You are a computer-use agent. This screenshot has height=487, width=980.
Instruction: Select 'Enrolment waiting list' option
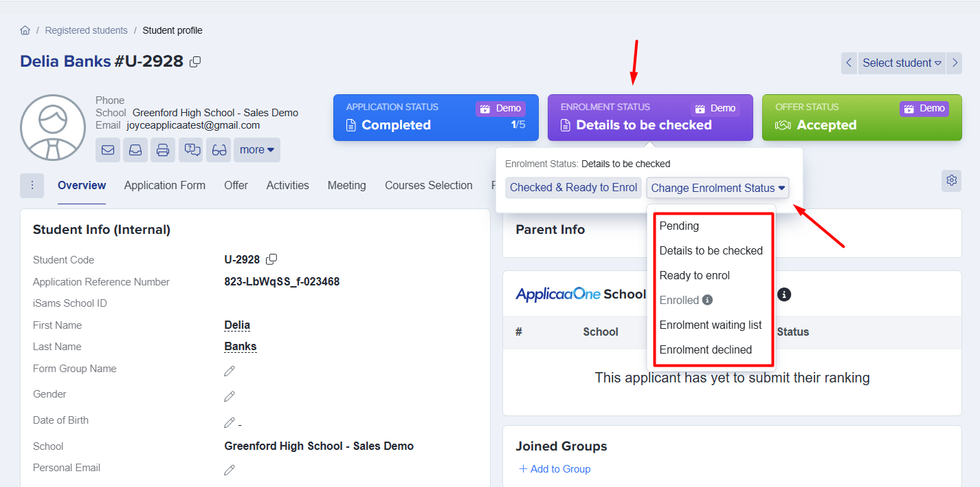tap(710, 325)
